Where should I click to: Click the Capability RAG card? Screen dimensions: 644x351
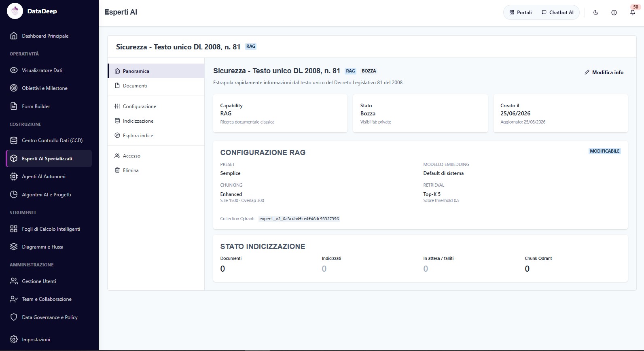pyautogui.click(x=280, y=113)
